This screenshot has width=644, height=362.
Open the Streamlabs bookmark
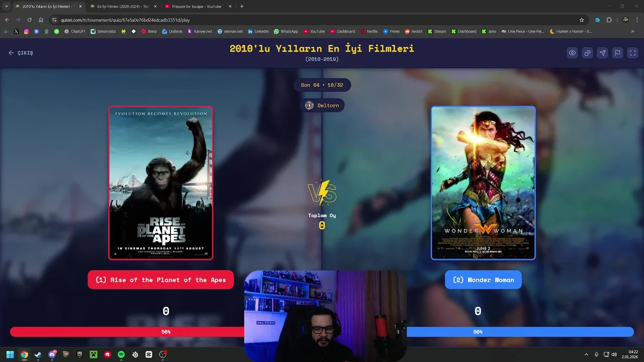coord(103,31)
